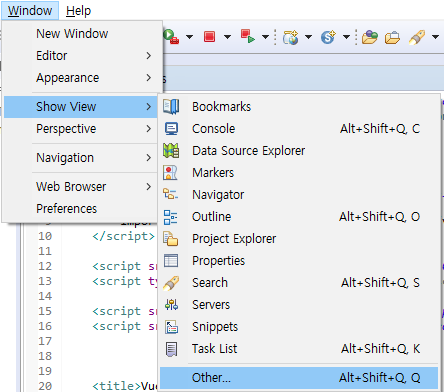Click the Search view flashlight icon
444x392 pixels.
click(171, 283)
